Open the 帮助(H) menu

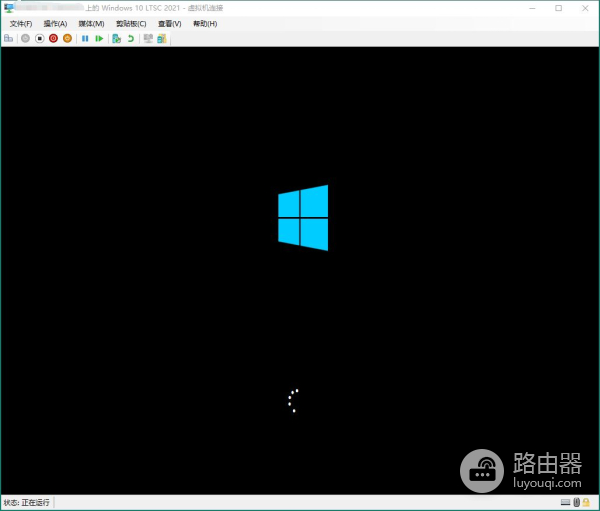click(205, 24)
